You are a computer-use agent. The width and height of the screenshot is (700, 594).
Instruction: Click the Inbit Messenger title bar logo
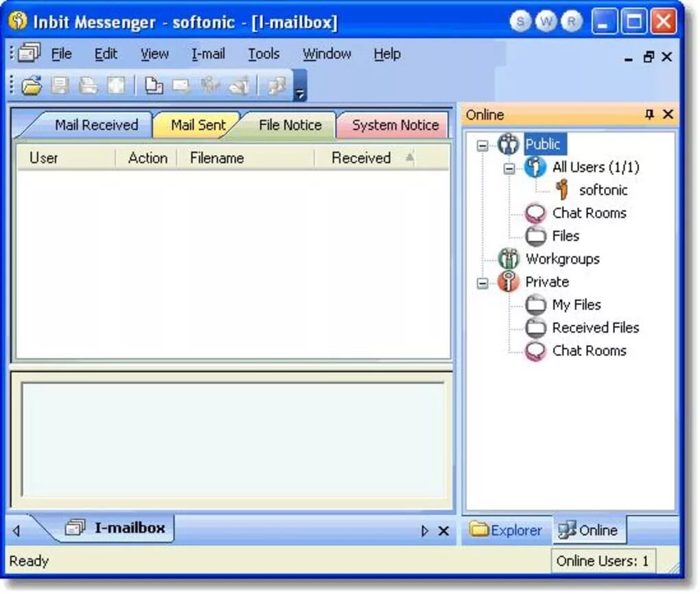coord(18,21)
